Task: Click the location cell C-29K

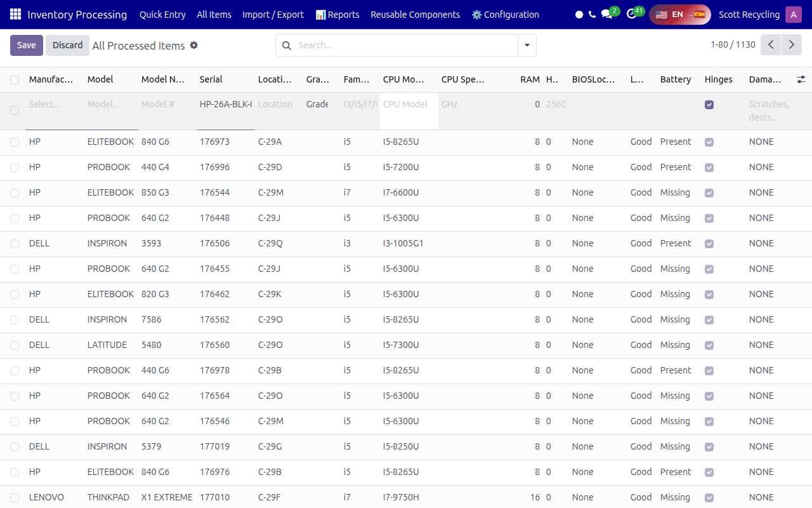Action: pos(270,294)
